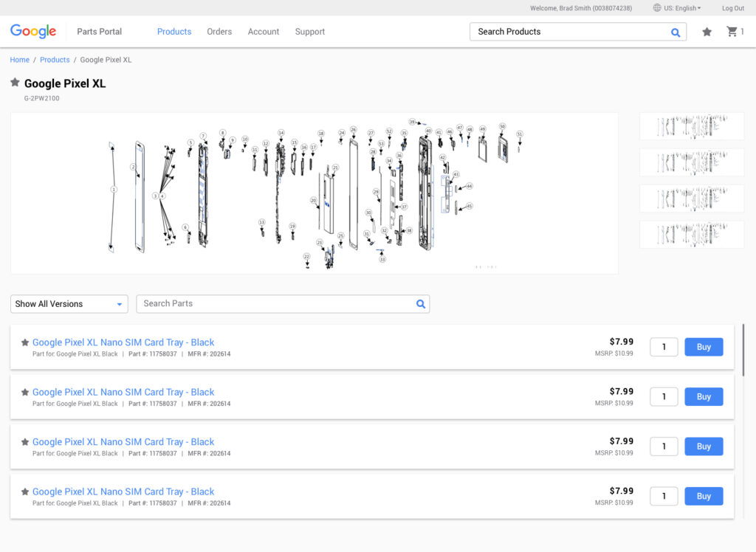Image resolution: width=756 pixels, height=552 pixels.
Task: Select the second diagram thumbnail
Action: (x=692, y=162)
